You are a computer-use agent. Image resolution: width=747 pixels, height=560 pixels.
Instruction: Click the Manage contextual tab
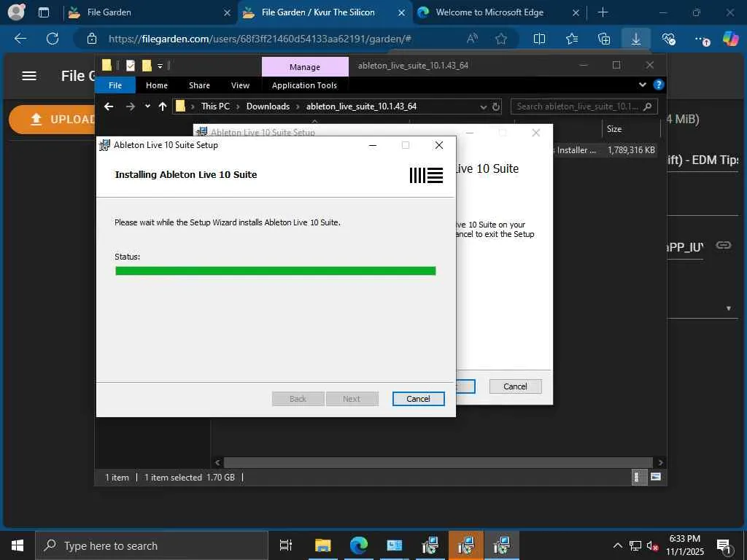pyautogui.click(x=305, y=66)
